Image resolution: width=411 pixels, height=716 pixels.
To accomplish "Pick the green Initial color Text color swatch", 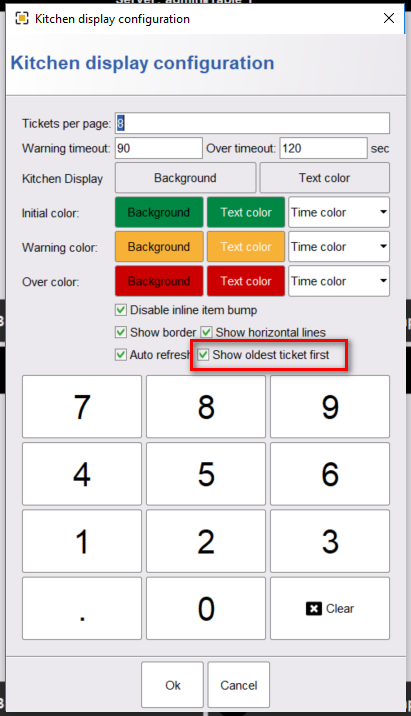I will (x=246, y=212).
